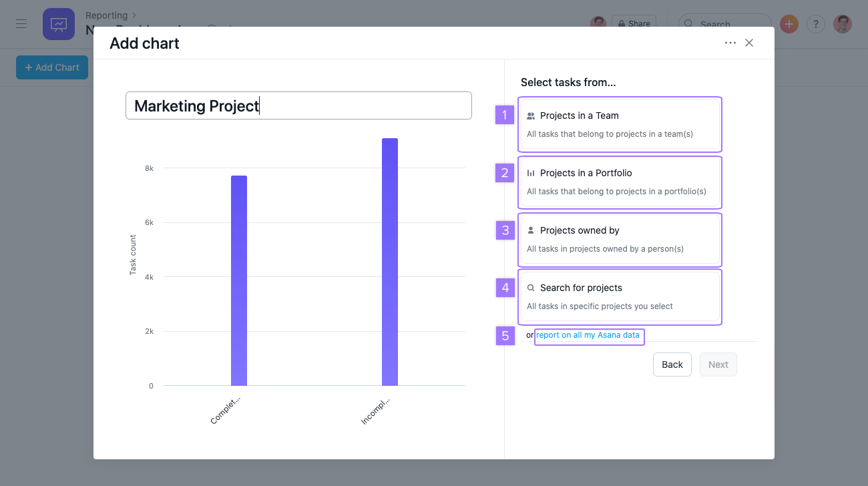The image size is (868, 486).
Task: Edit the Marketing Project chart title field
Action: click(x=298, y=105)
